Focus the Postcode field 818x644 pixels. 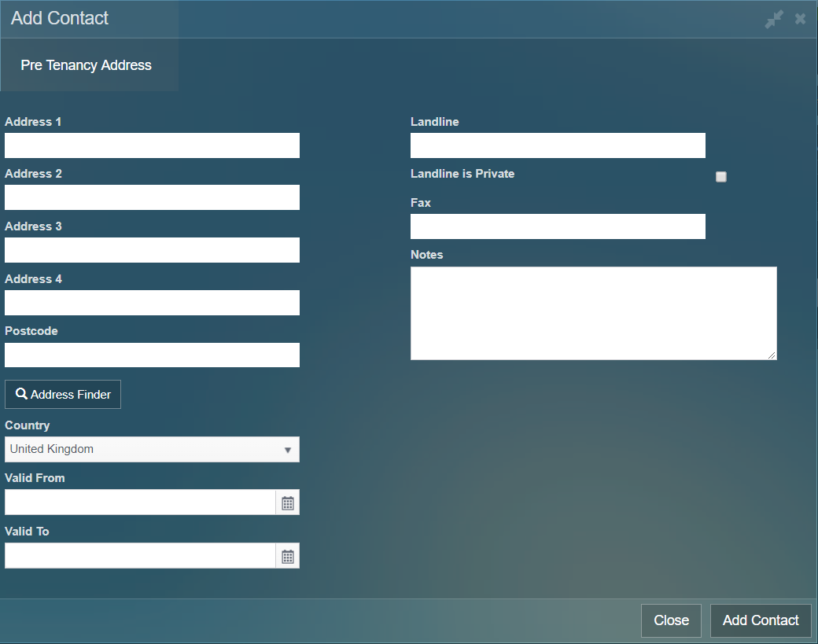click(152, 355)
